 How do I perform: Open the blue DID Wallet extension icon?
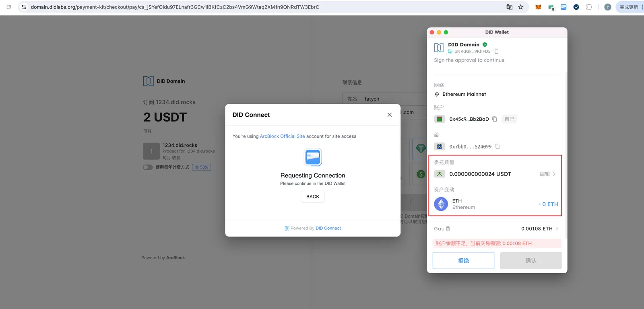click(563, 7)
